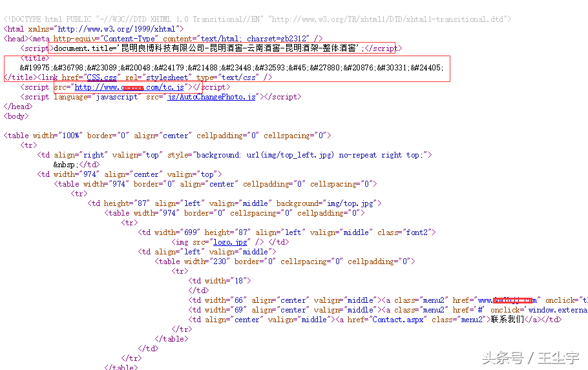The image size is (588, 370).
Task: Click the table width="230" line
Action: click(x=284, y=262)
